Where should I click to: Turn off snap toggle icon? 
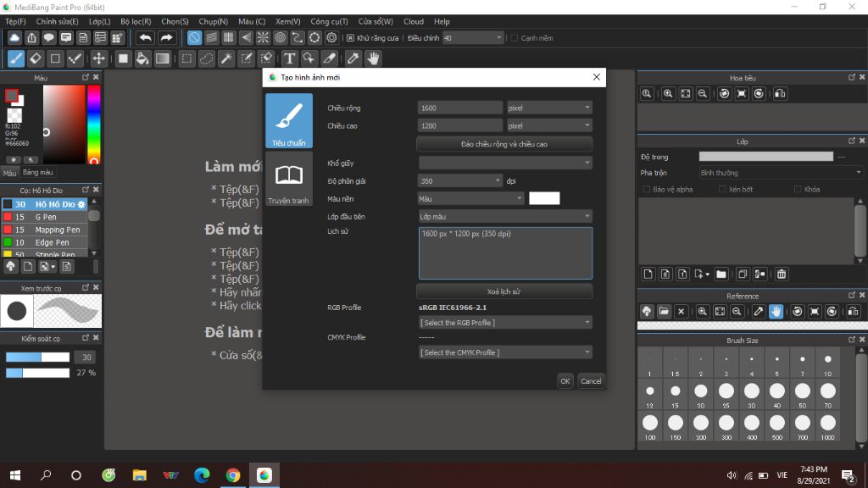click(194, 37)
